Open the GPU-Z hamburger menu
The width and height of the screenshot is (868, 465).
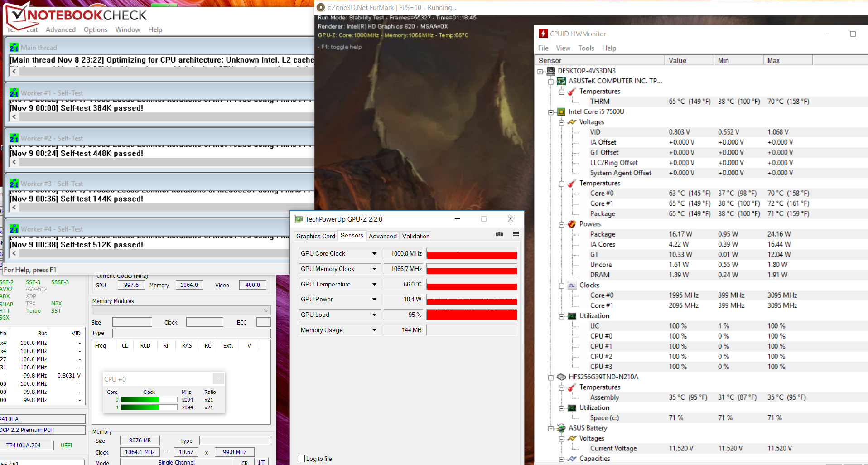coord(516,234)
